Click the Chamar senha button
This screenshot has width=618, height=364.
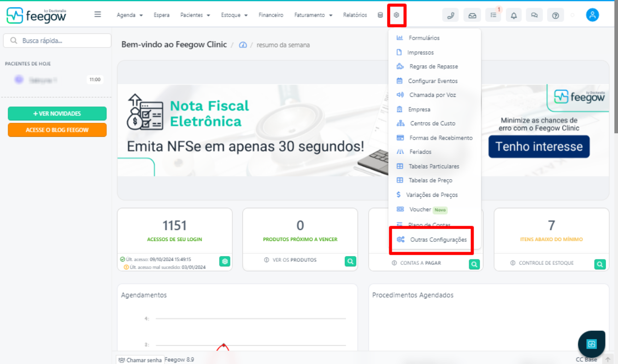140,360
